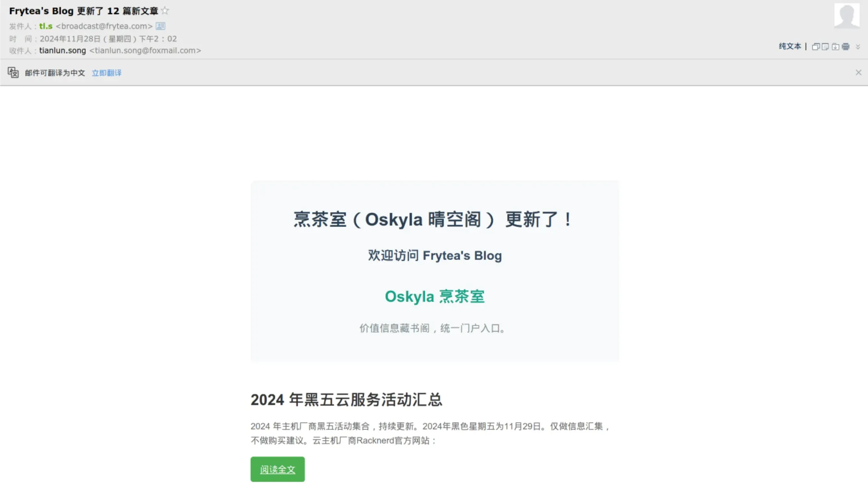868x491 pixels.
Task: Enable plain text mode for this message
Action: pyautogui.click(x=790, y=46)
